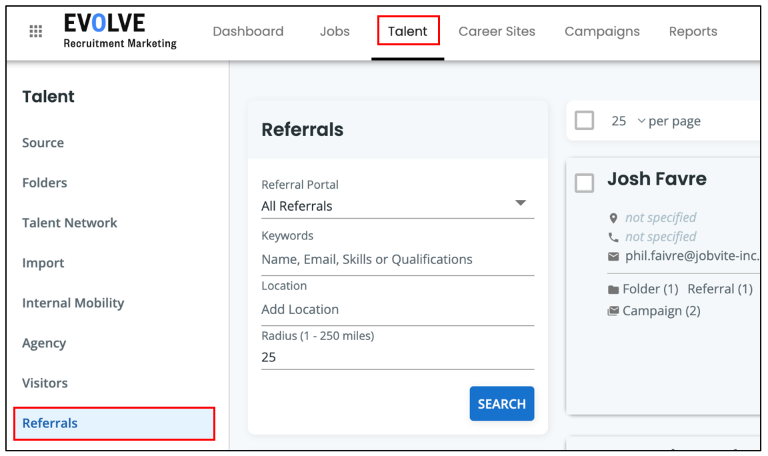768x456 pixels.
Task: Open the apps grid launcher icon
Action: point(36,31)
